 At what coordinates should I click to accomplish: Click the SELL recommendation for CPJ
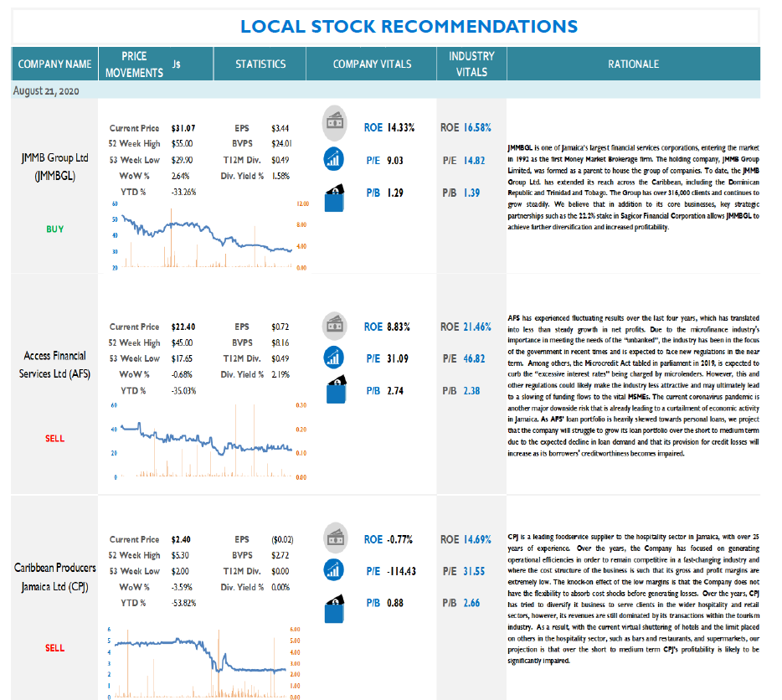click(55, 648)
